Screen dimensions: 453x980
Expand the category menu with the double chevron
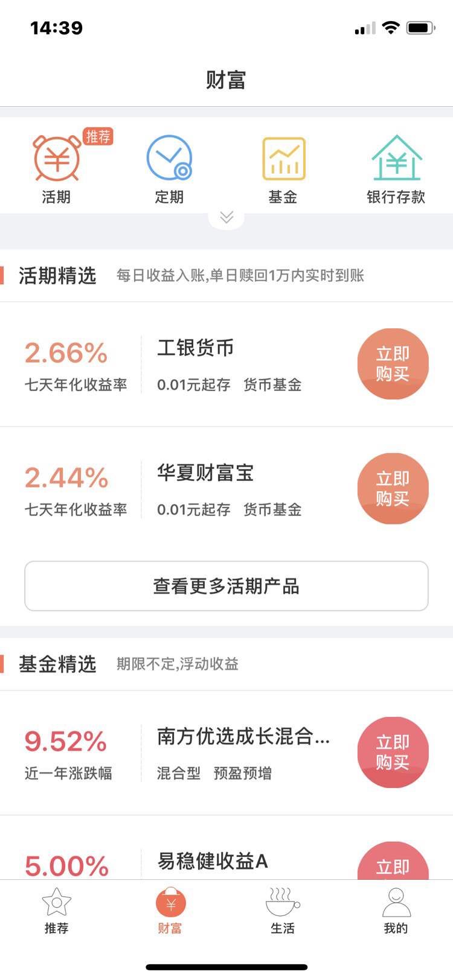click(x=226, y=217)
